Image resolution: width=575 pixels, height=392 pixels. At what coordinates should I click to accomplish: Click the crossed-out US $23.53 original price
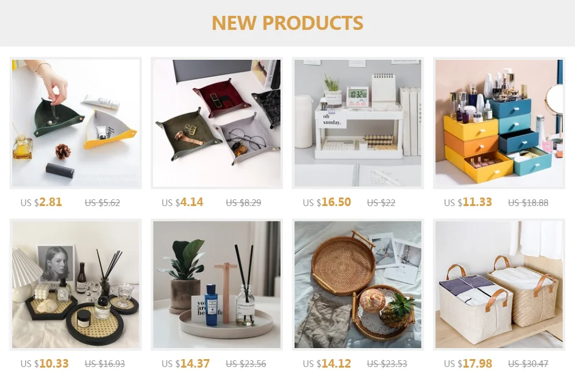387,364
